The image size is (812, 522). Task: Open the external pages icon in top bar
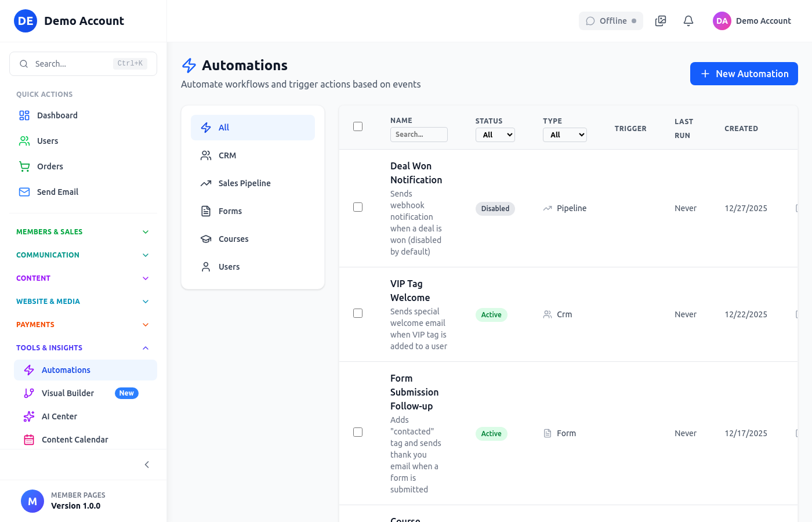pyautogui.click(x=660, y=20)
